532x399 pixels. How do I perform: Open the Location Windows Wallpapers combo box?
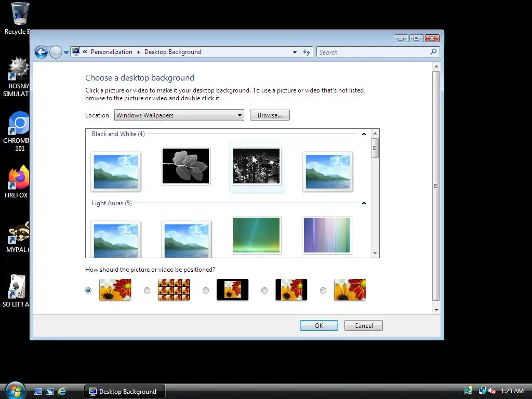click(x=179, y=115)
